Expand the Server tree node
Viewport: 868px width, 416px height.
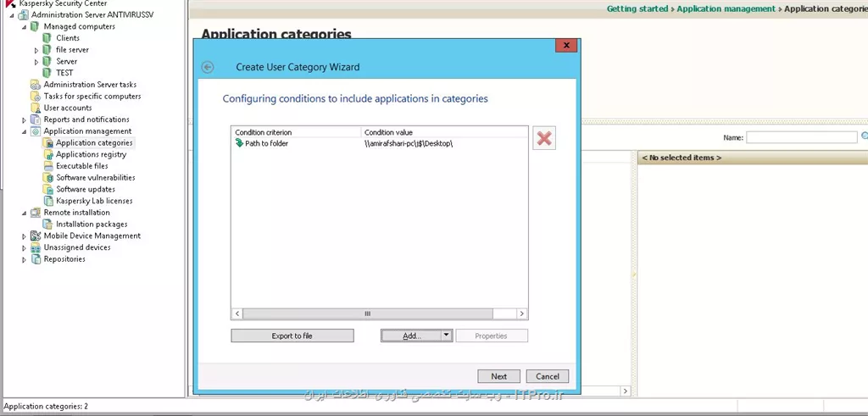(36, 62)
